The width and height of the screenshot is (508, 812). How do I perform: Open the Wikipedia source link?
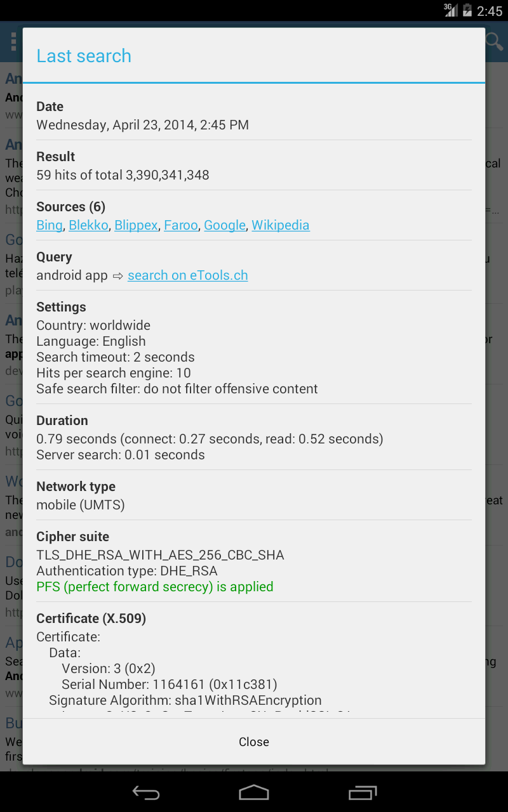point(281,225)
